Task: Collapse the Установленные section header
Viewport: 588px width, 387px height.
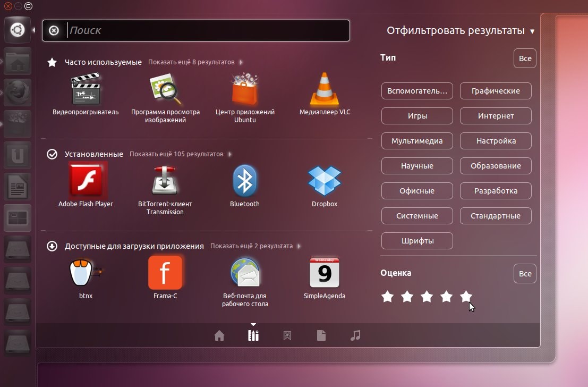Action: [x=93, y=154]
